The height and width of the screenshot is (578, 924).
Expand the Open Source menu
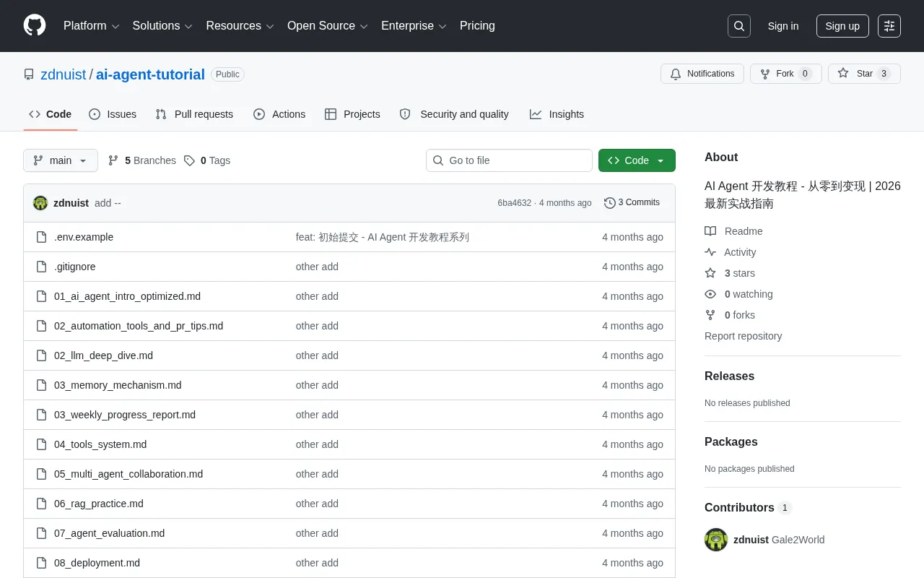click(x=328, y=26)
